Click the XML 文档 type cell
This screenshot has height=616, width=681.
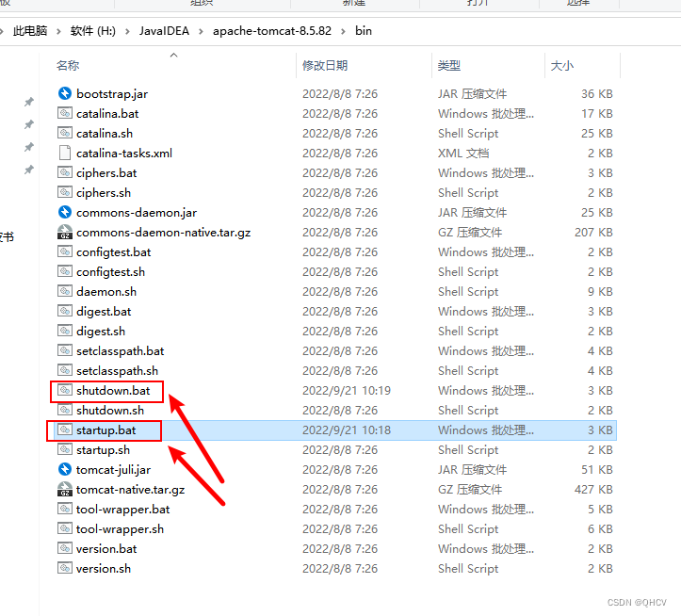pos(463,154)
